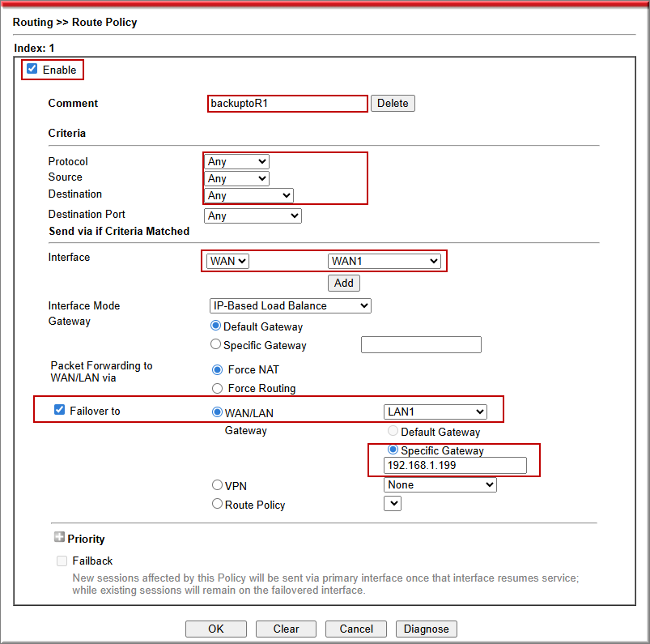Click the Diagnose button
Screen dimensions: 650x644
(x=427, y=629)
